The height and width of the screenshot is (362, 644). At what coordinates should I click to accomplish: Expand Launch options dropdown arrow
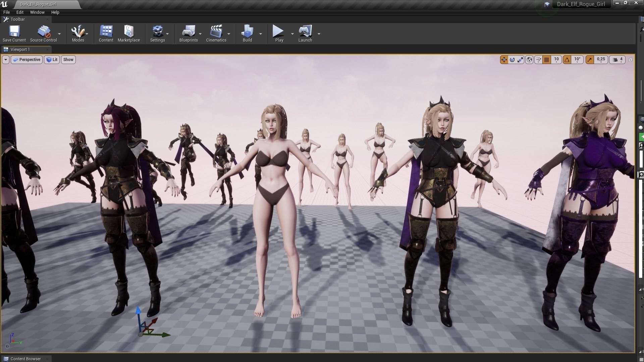tap(319, 34)
